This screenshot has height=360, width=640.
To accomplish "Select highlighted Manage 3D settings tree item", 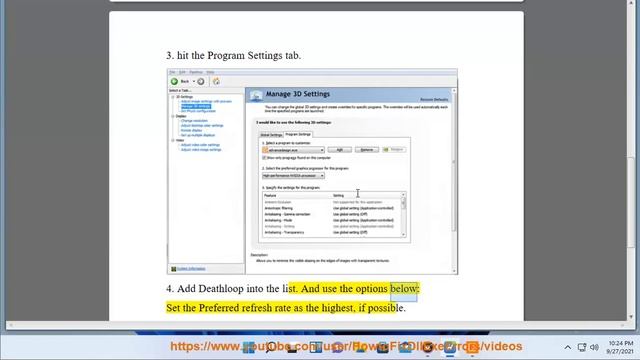I will [x=196, y=106].
